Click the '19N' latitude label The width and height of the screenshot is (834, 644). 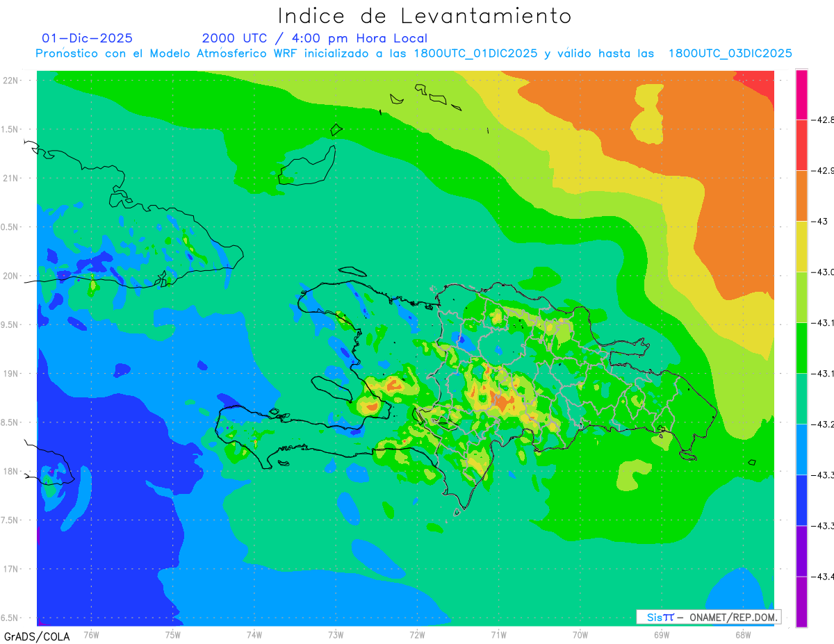[12, 373]
